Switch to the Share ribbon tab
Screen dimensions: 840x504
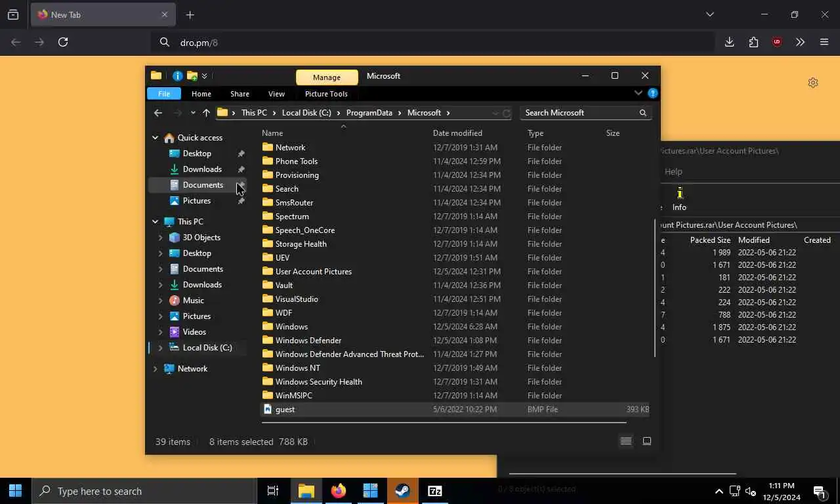pyautogui.click(x=240, y=94)
